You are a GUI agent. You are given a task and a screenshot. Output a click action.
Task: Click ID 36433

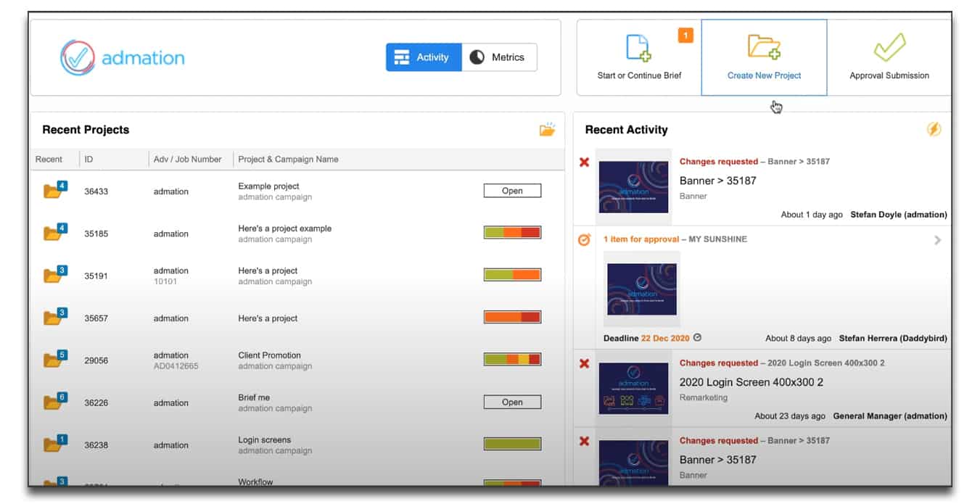coord(96,191)
